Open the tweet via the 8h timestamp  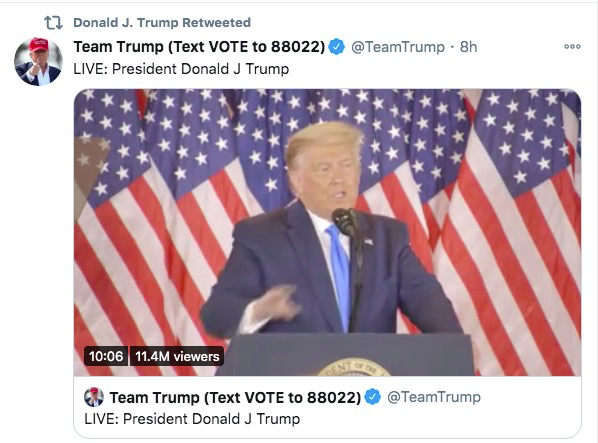(468, 47)
